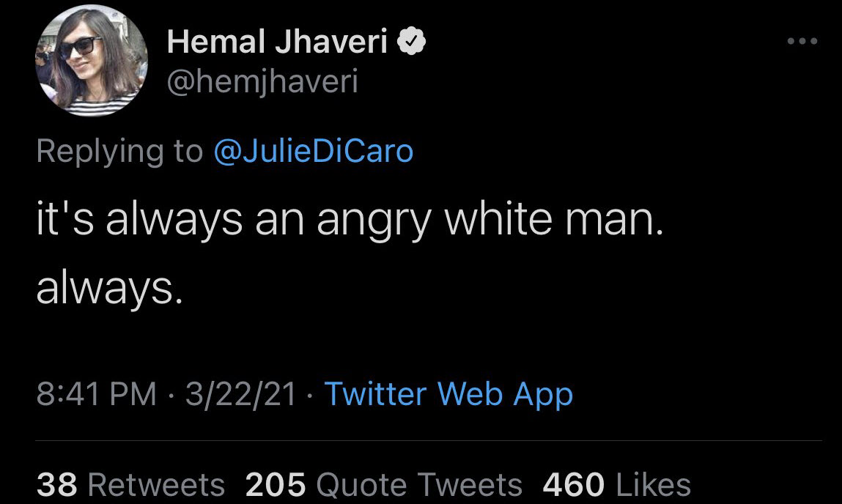Image resolution: width=842 pixels, height=504 pixels.
Task: Click the 8:41 PM timestamp
Action: 96,395
